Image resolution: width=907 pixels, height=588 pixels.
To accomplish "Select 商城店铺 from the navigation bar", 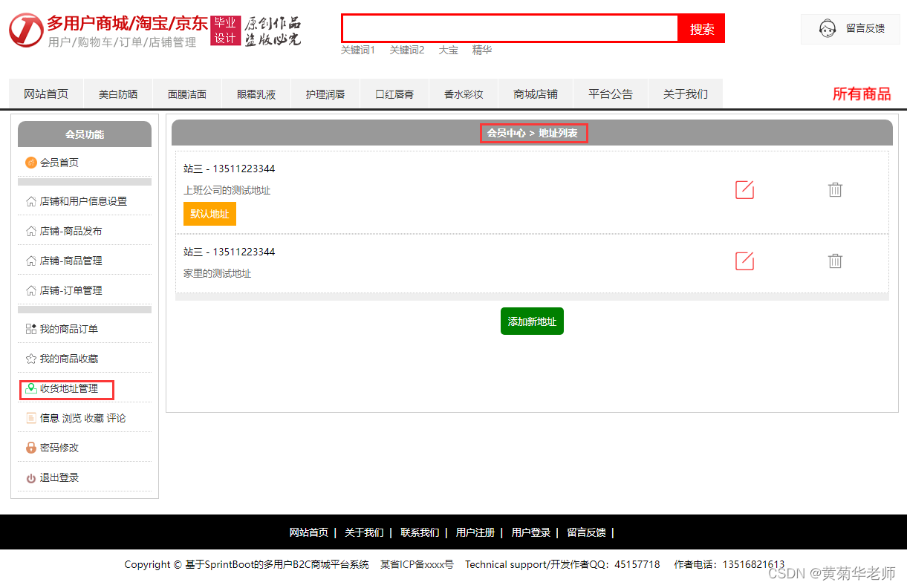I will click(x=539, y=93).
